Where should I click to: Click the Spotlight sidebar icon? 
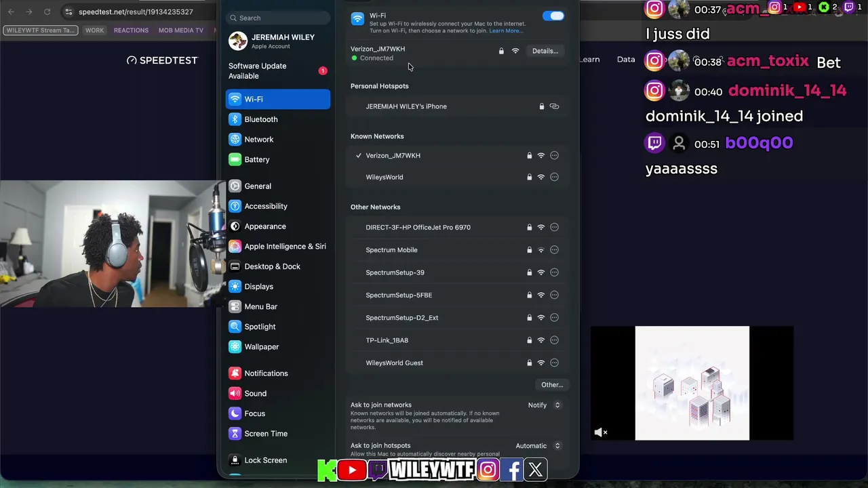(235, 327)
